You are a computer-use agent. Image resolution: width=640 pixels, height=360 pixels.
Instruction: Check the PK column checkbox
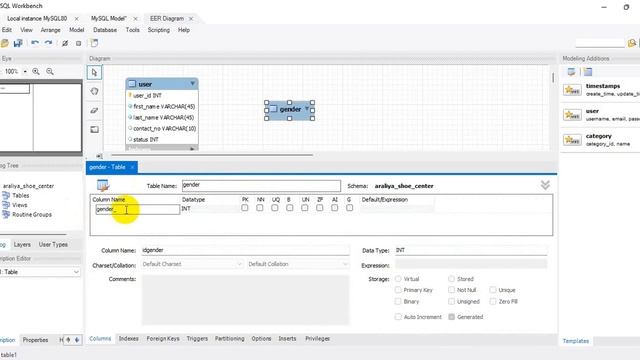[x=244, y=208]
